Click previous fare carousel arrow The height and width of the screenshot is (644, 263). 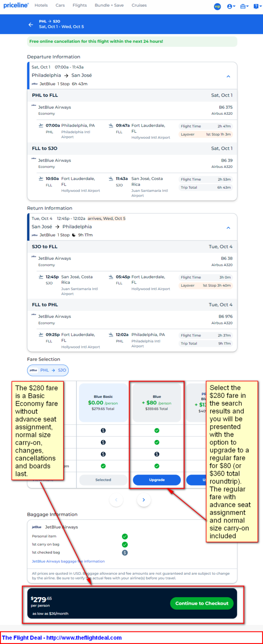coord(116,500)
